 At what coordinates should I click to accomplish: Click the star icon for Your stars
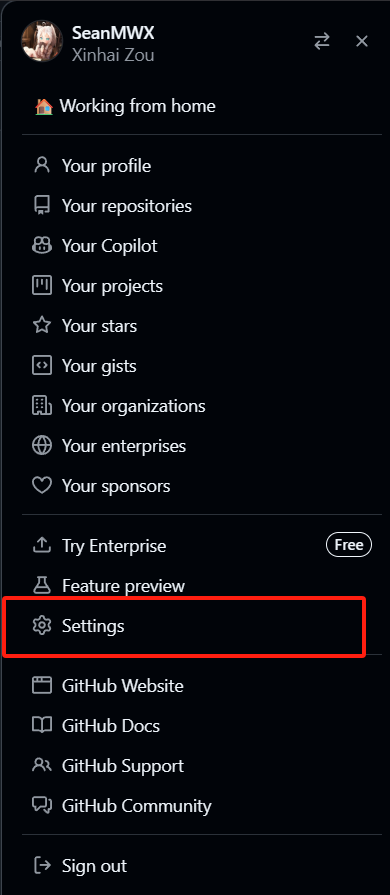coord(42,325)
